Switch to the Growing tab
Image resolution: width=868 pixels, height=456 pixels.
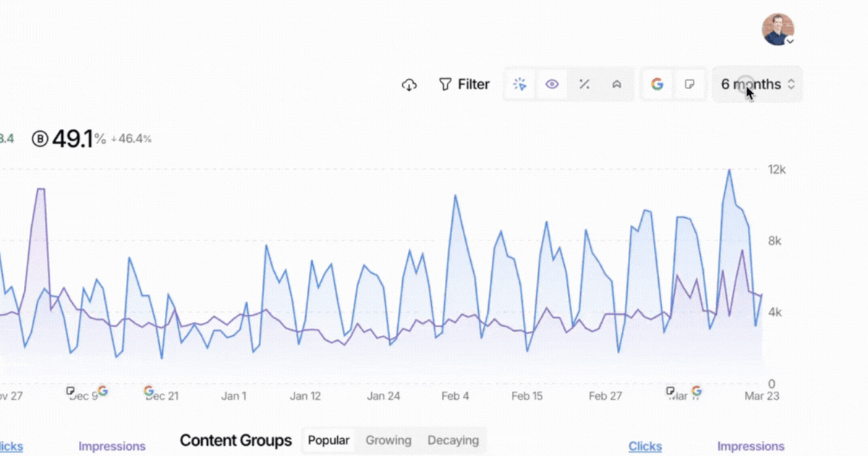point(388,440)
